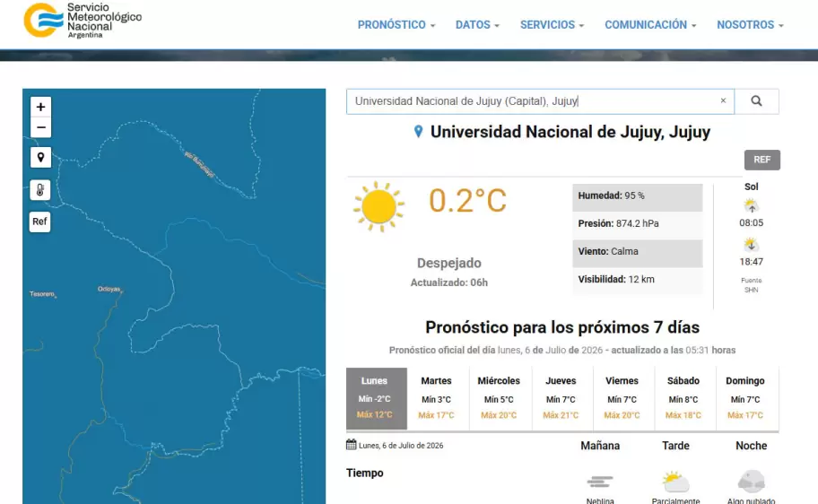
Task: Select the Miércoles forecast tab
Action: tap(499, 398)
